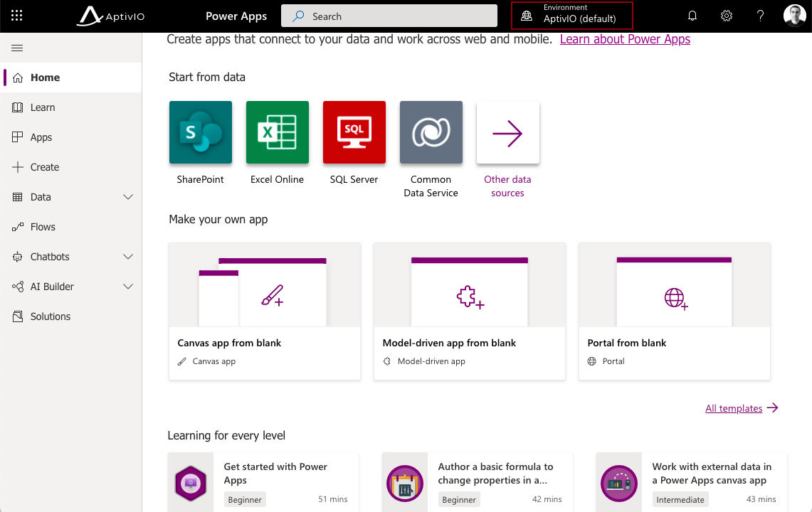
Task: Click the Make your own app heading
Action: coord(218,220)
